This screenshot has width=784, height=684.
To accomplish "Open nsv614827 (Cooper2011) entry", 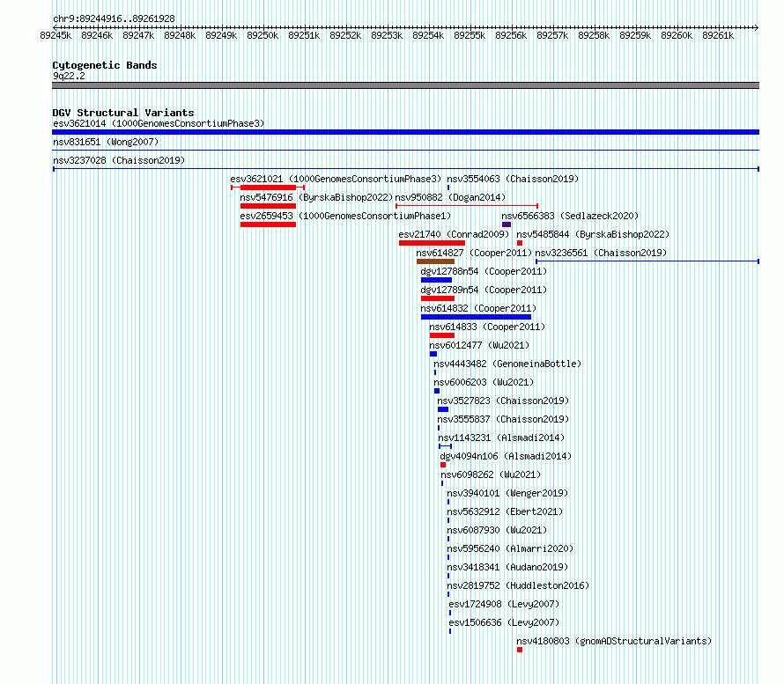I will point(474,253).
